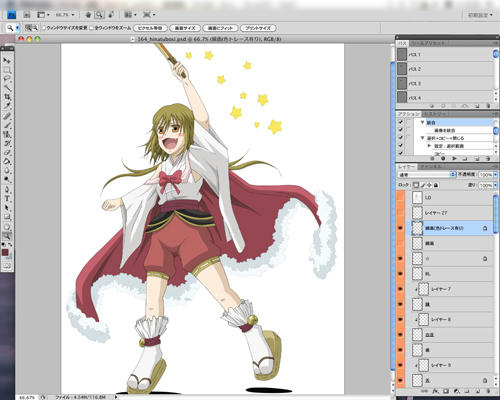Click the Rotate View tool in the top bar
The height and width of the screenshot is (400, 500).
pyautogui.click(x=111, y=15)
